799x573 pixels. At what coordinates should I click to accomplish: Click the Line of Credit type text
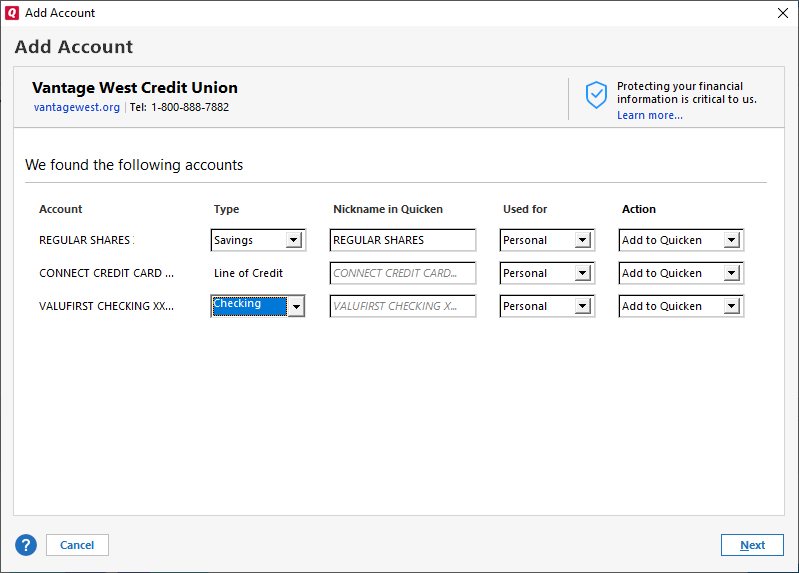pos(248,273)
